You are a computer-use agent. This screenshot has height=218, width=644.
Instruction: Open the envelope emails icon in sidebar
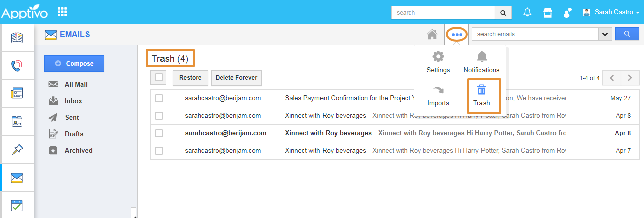tap(17, 177)
